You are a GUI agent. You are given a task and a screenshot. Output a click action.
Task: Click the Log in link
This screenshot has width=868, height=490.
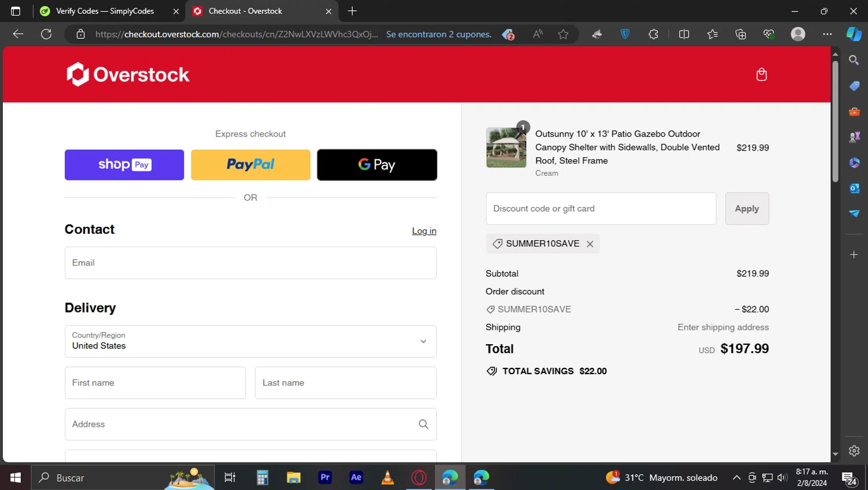coord(424,231)
